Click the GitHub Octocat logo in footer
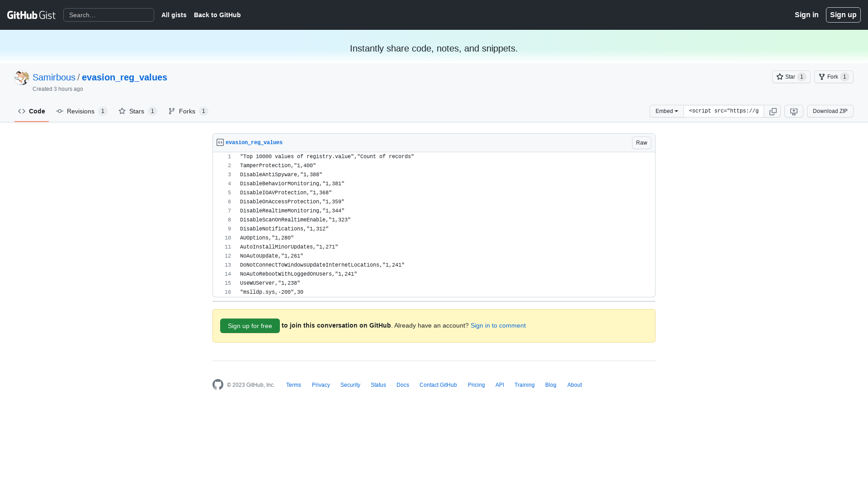The width and height of the screenshot is (868, 488). point(218,385)
